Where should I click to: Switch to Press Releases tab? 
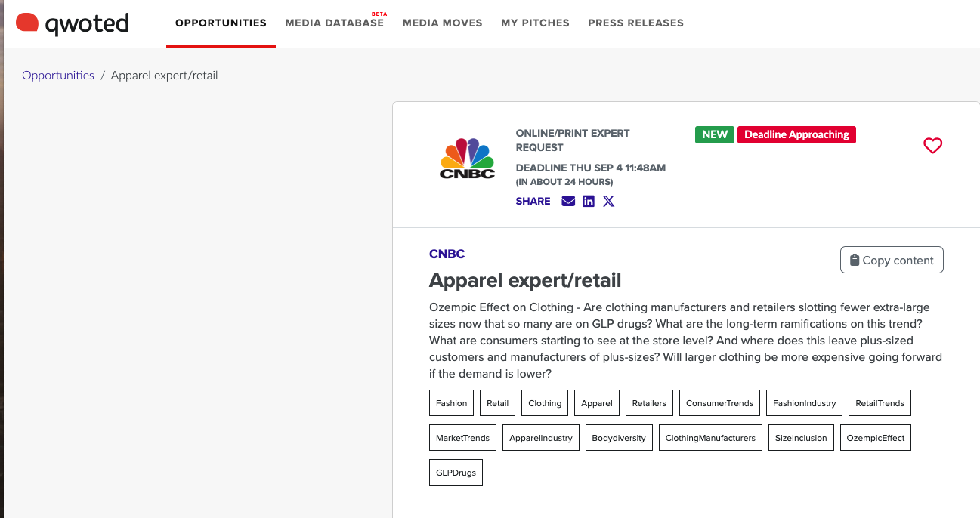[635, 23]
